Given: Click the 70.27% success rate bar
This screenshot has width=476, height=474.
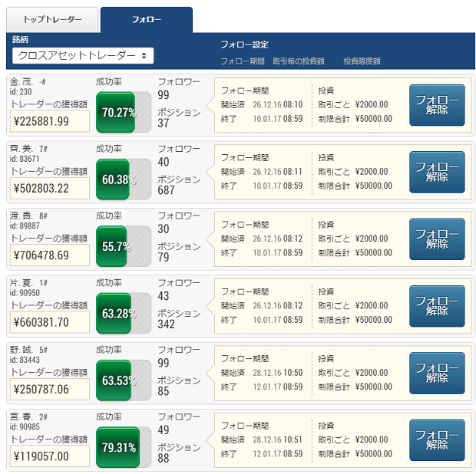Looking at the screenshot, I should click(x=124, y=112).
